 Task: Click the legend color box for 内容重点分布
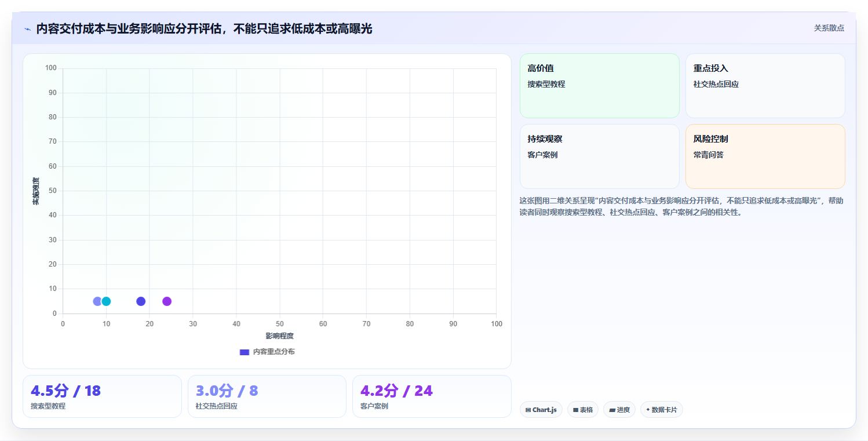click(x=245, y=352)
